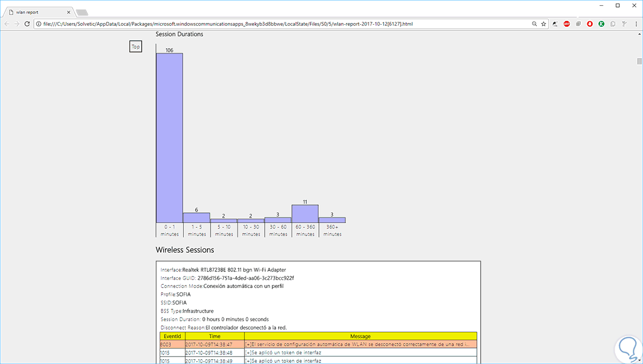Click the Session Durations heading
This screenshot has width=643, height=364.
180,34
